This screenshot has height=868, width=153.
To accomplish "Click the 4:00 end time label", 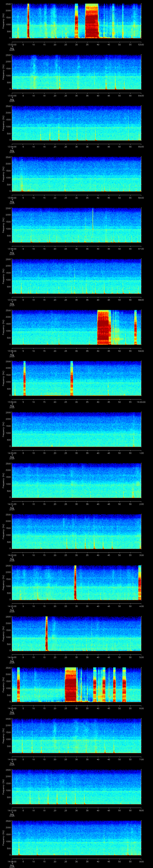I will [141, 606].
